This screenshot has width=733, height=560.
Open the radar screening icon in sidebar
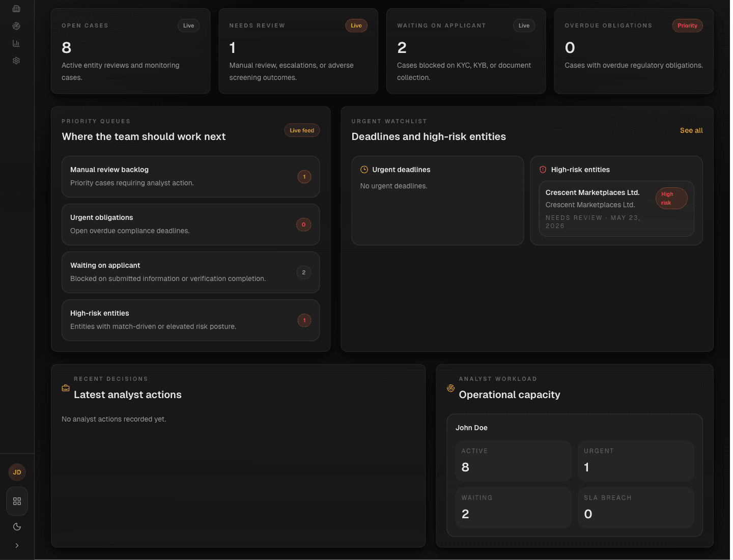click(x=16, y=26)
